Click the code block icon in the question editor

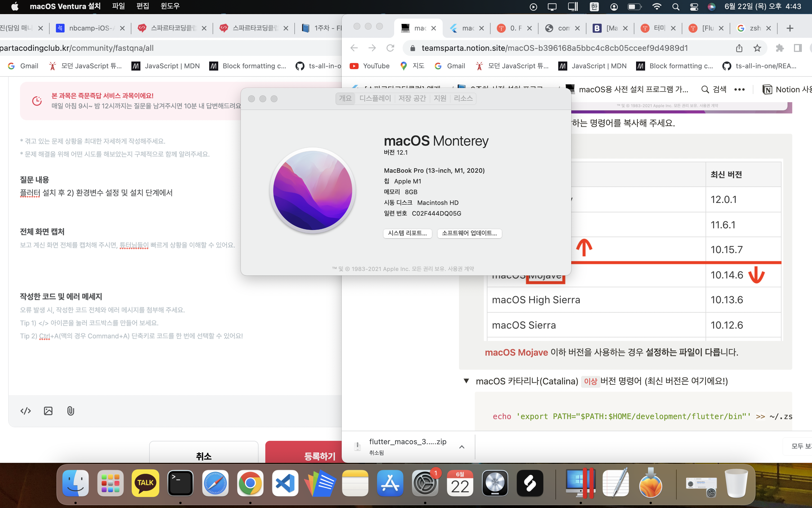click(25, 411)
